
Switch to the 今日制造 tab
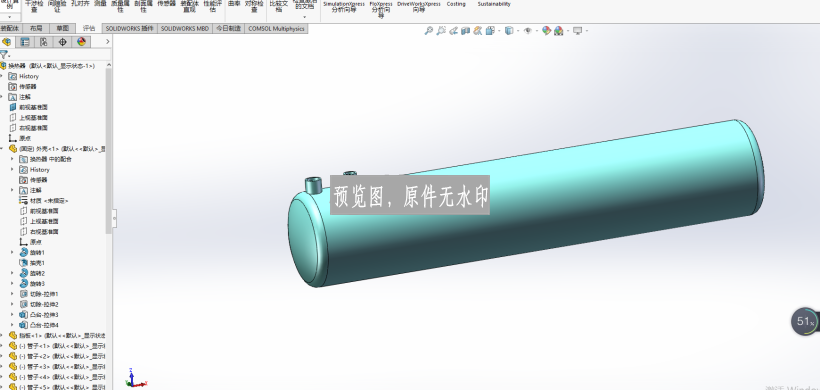[228, 29]
